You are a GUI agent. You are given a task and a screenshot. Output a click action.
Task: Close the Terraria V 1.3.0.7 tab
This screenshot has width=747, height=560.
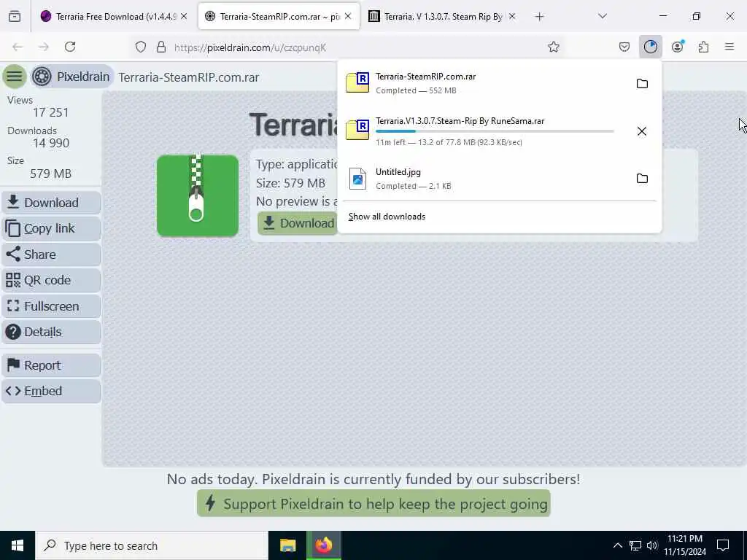pos(512,16)
